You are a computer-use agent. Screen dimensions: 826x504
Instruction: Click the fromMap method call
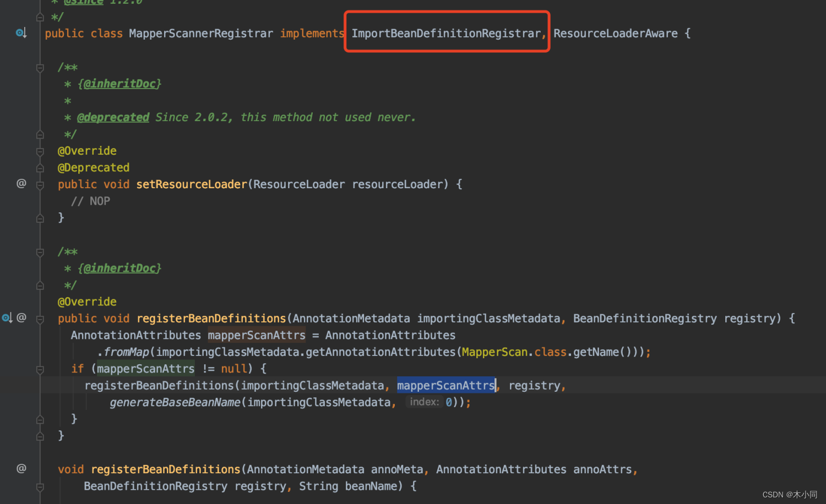[126, 352]
